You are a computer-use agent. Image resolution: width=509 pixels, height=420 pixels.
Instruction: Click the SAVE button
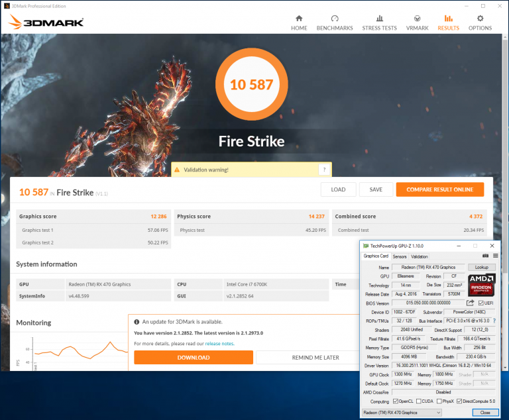pos(376,189)
